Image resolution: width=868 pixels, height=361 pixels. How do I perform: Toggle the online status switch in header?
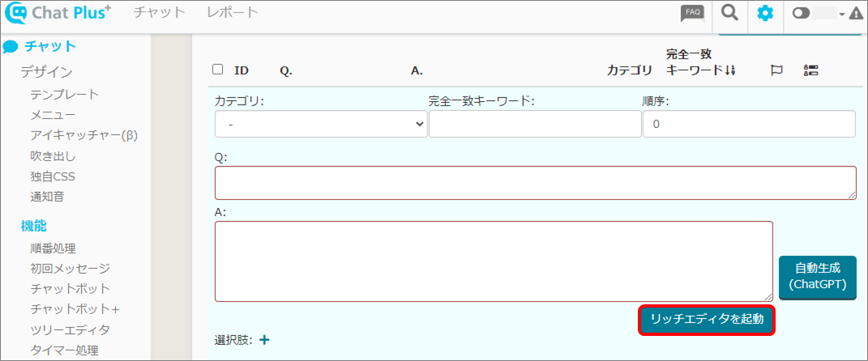pos(801,14)
